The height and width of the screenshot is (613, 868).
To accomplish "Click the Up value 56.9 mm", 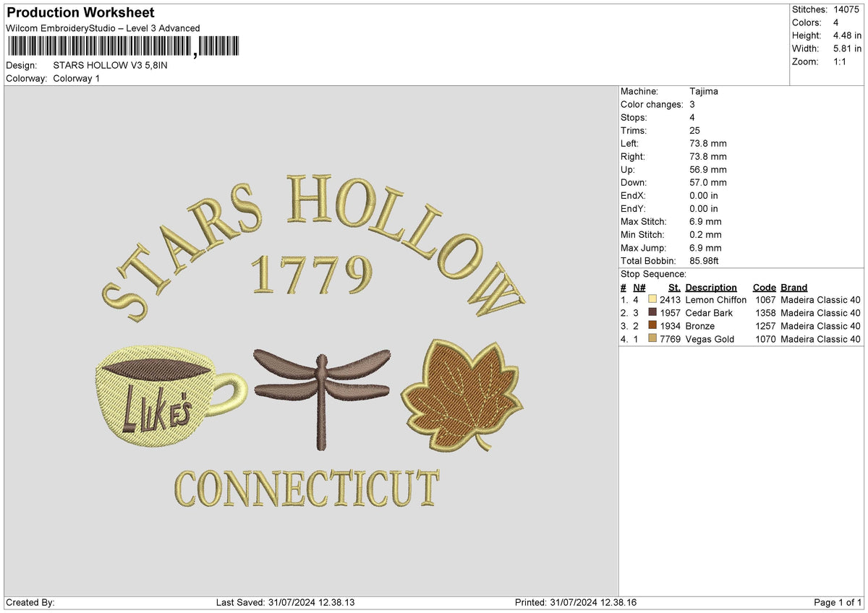I will (708, 170).
